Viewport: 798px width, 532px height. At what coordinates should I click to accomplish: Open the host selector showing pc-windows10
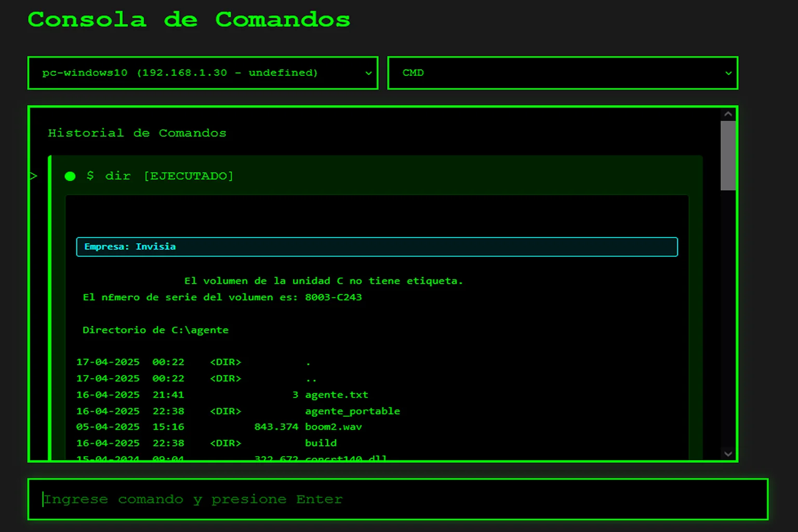click(x=203, y=73)
